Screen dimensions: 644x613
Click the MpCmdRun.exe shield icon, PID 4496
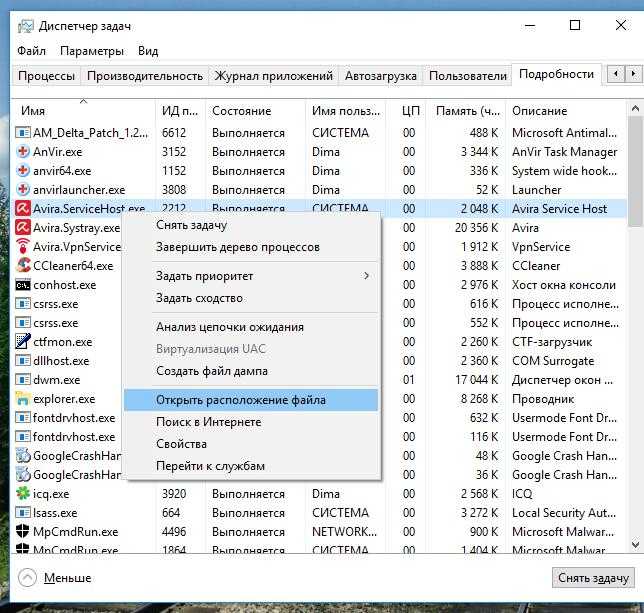(x=23, y=531)
